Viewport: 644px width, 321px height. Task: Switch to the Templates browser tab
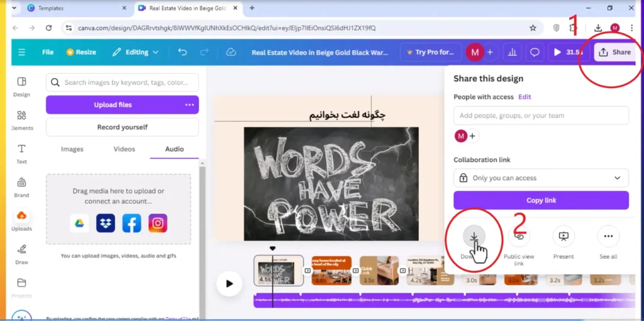77,8
